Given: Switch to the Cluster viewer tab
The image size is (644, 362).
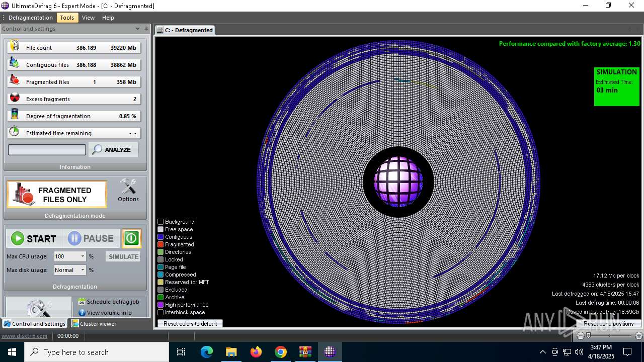Looking at the screenshot, I should click(x=94, y=324).
